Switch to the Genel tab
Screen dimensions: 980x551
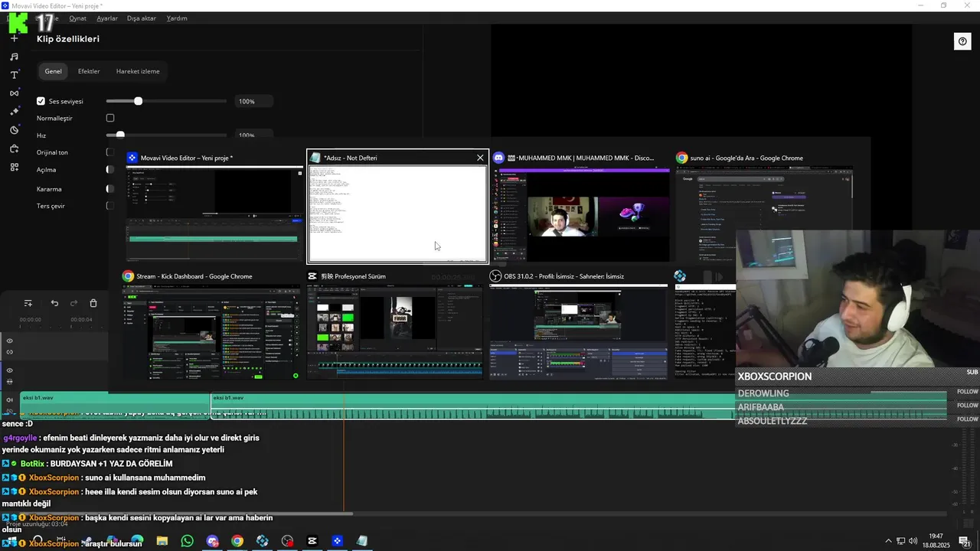tap(53, 71)
